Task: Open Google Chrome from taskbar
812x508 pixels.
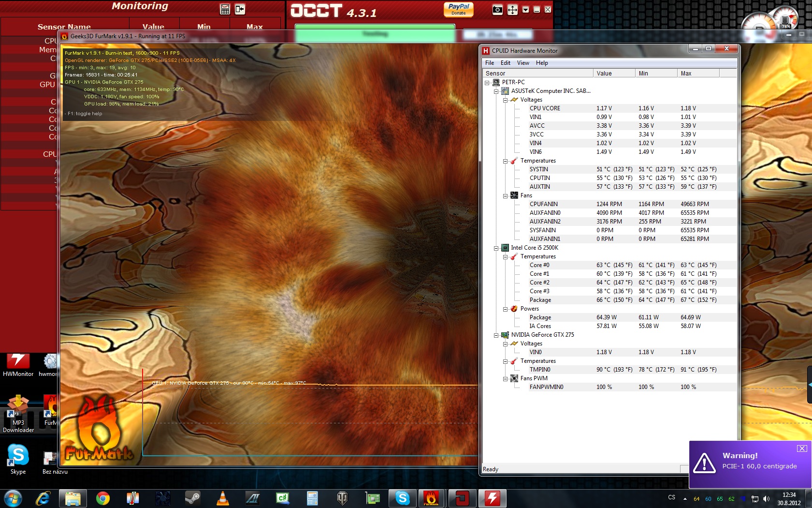Action: 102,498
